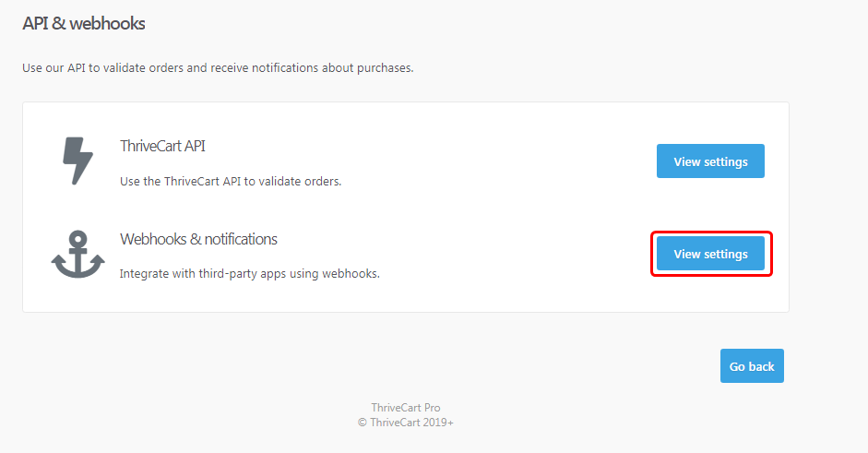Click the API & webhooks page title
The width and height of the screenshot is (868, 453).
pos(84,23)
